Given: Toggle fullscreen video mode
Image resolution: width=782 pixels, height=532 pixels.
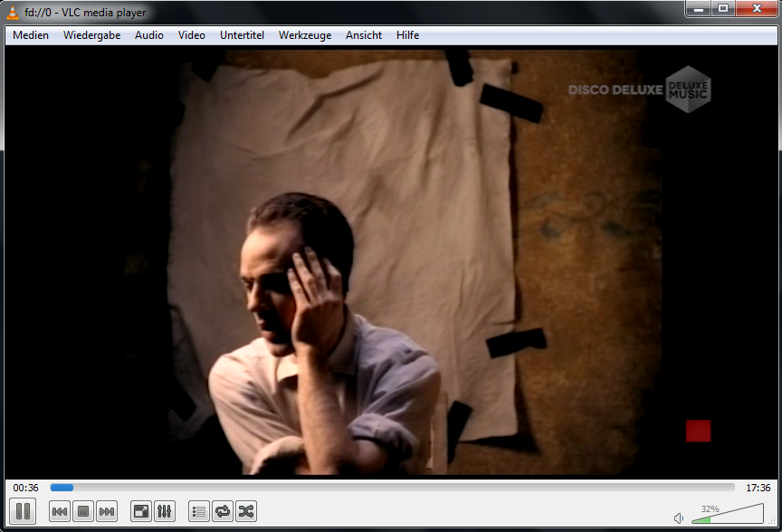Looking at the screenshot, I should (141, 512).
